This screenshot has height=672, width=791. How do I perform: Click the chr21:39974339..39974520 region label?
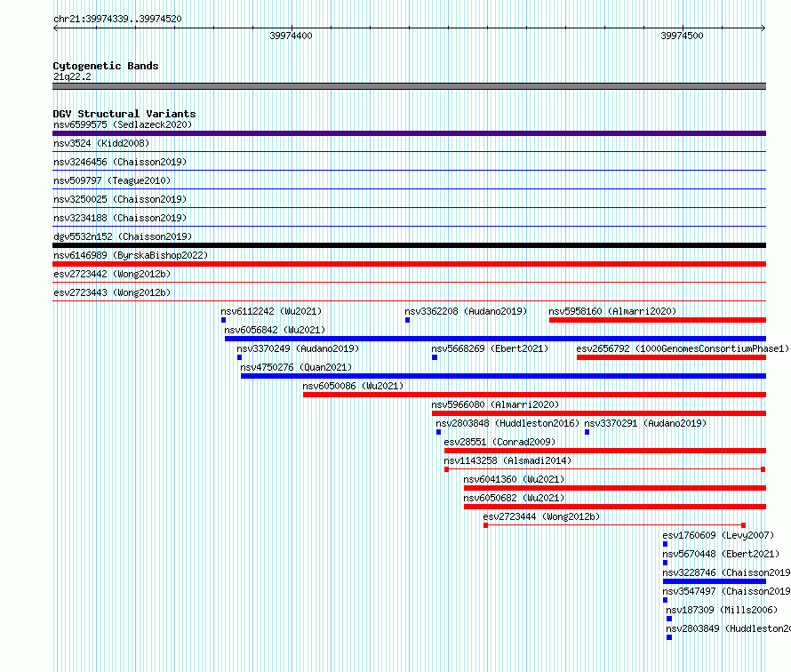(x=117, y=20)
